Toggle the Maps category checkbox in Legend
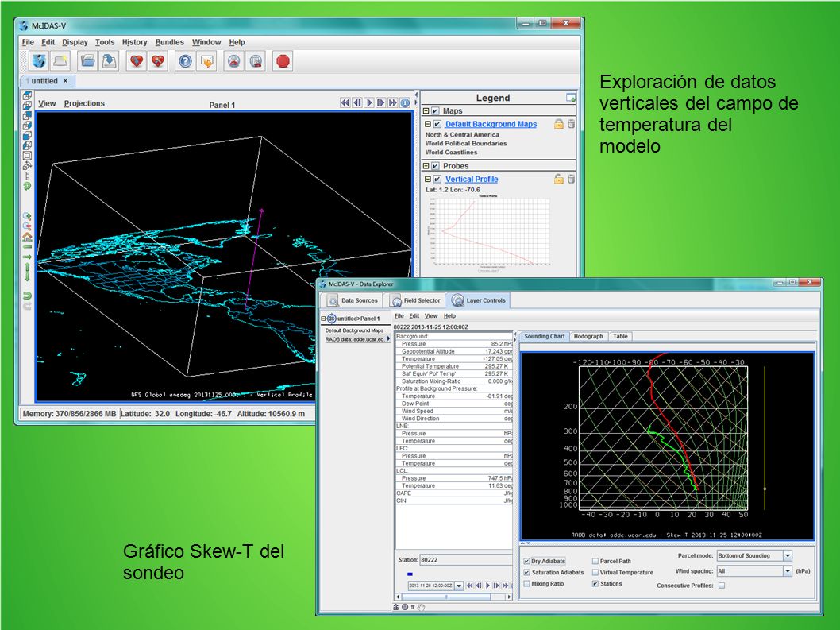Image resolution: width=840 pixels, height=630 pixels. point(436,111)
